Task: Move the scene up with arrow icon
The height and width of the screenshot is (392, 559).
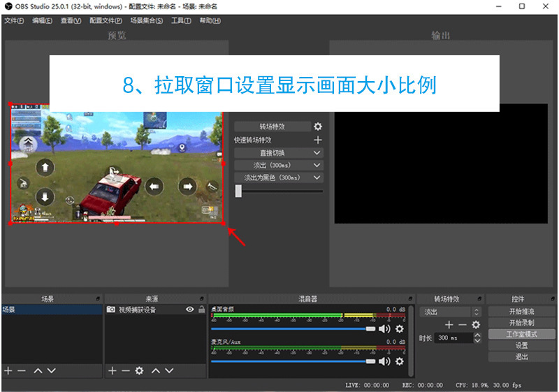Action: tap(38, 371)
